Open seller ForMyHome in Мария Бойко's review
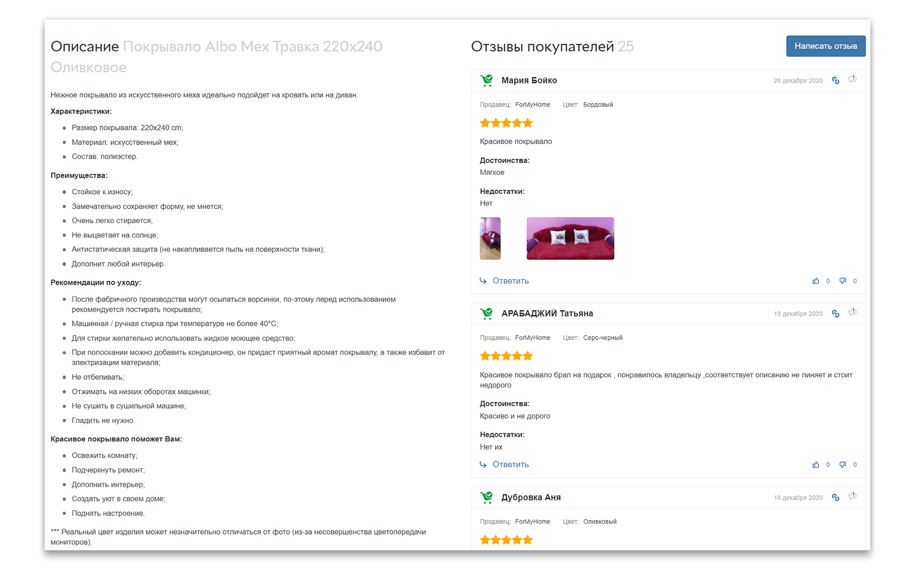This screenshot has height=588, width=915. [532, 105]
